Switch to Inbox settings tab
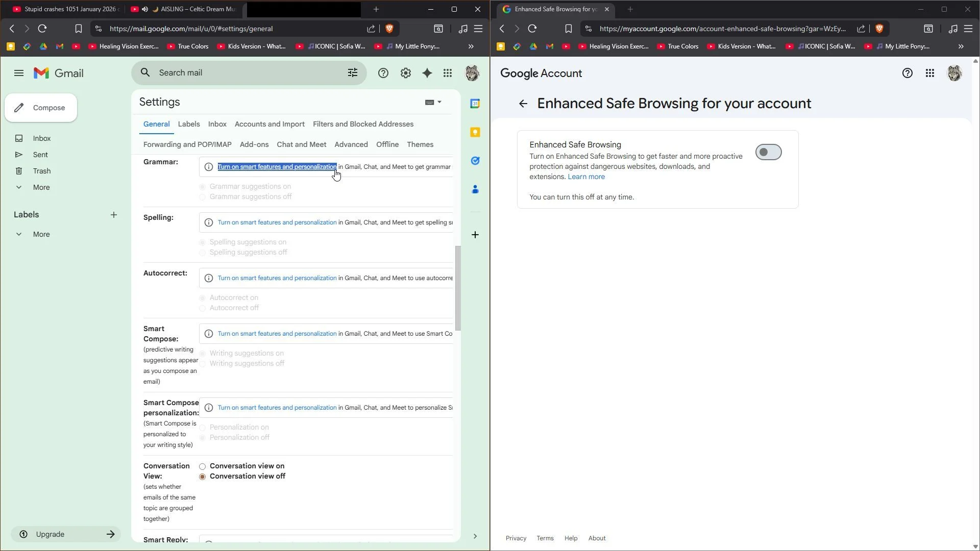 click(217, 124)
